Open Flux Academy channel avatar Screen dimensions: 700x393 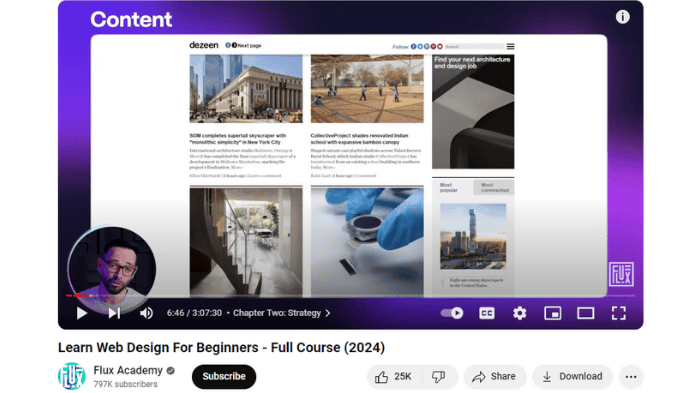tap(71, 376)
